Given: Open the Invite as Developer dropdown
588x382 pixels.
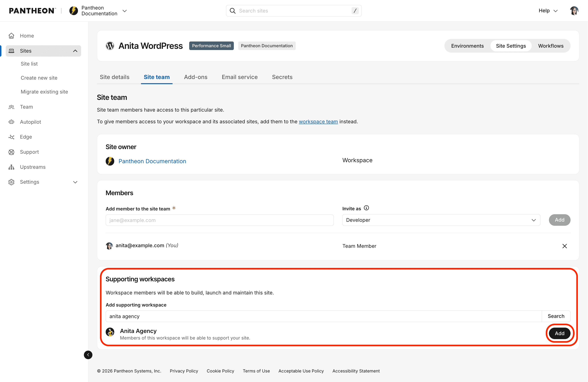Looking at the screenshot, I should point(441,220).
